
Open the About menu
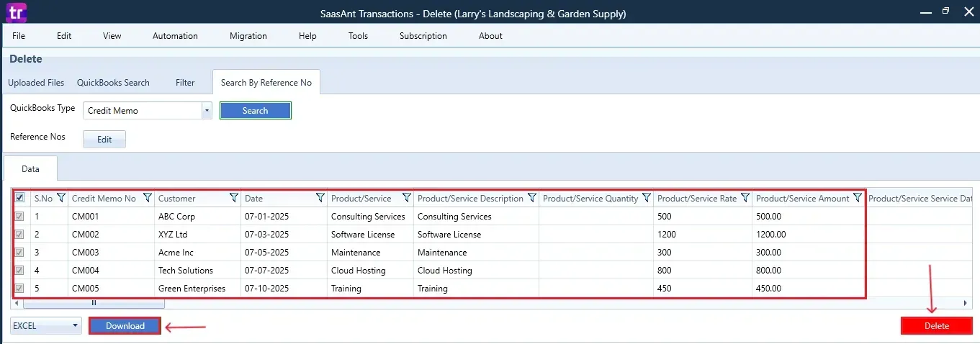pos(490,36)
